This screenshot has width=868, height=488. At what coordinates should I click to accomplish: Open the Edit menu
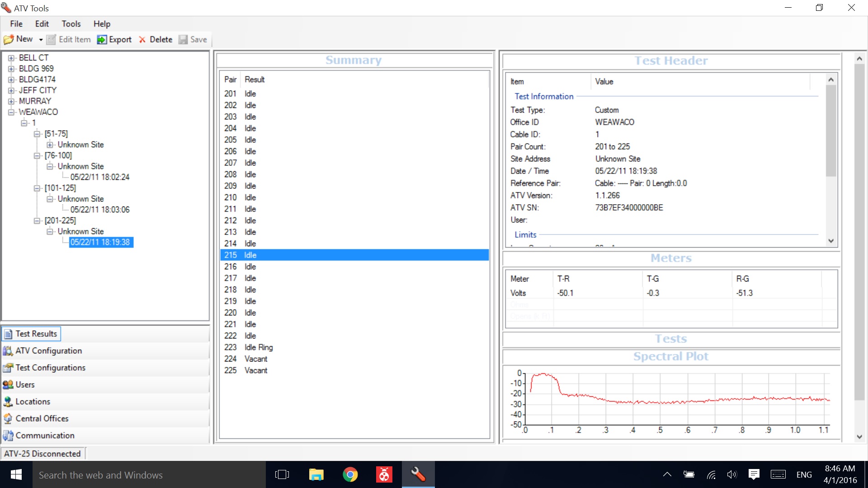[x=41, y=24]
